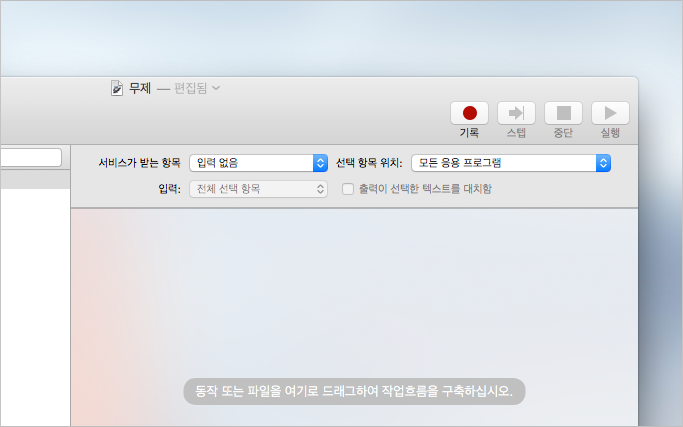683x427 pixels.
Task: Click the 무제 document title text
Action: [x=140, y=88]
